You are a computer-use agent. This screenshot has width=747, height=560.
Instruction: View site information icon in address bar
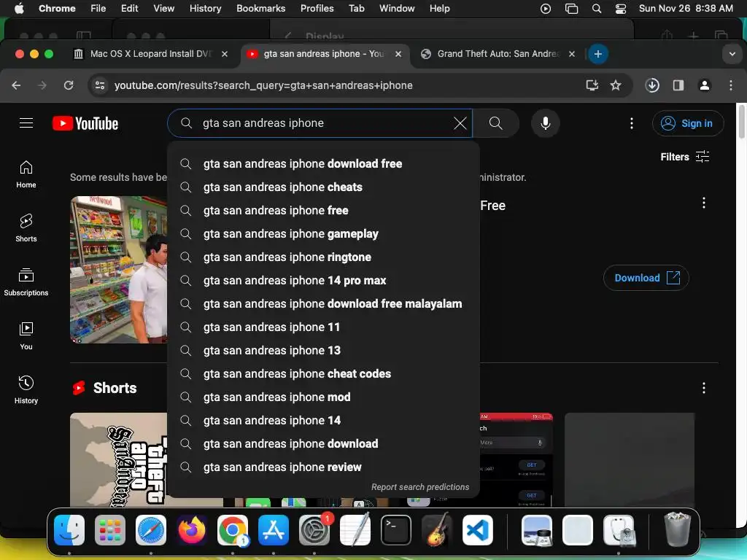point(100,85)
